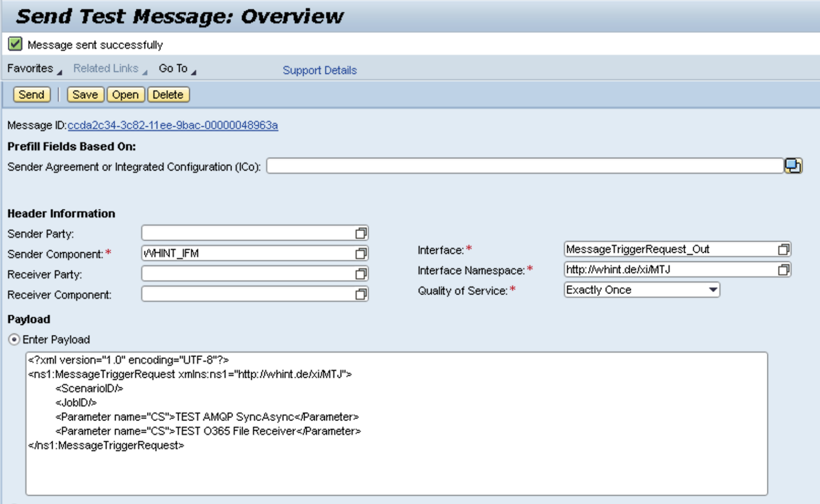Image resolution: width=820 pixels, height=504 pixels.
Task: Open value help for Sender Component field
Action: click(362, 253)
